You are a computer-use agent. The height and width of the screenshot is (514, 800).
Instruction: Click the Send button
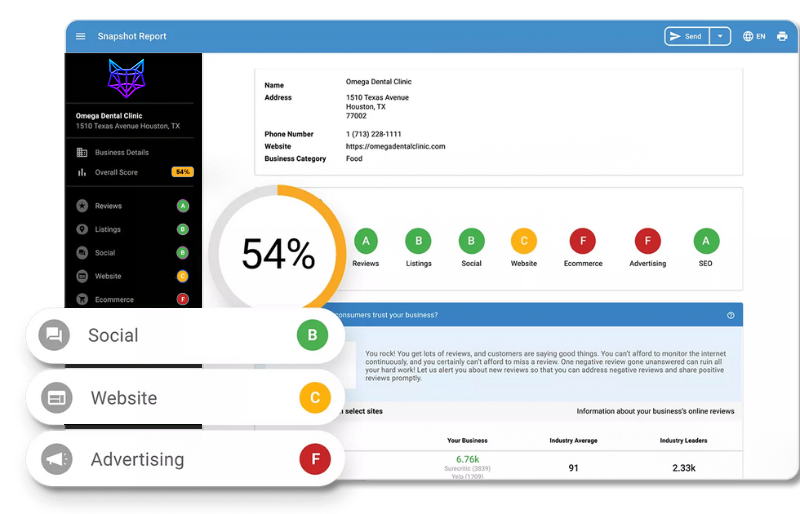tap(687, 37)
